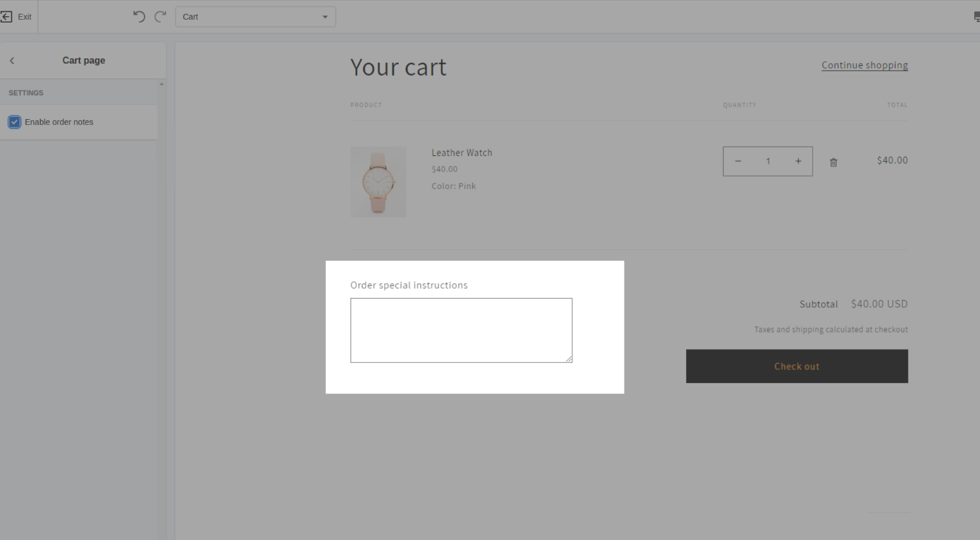Click the Continue shopping link
This screenshot has height=540, width=980.
(x=864, y=65)
